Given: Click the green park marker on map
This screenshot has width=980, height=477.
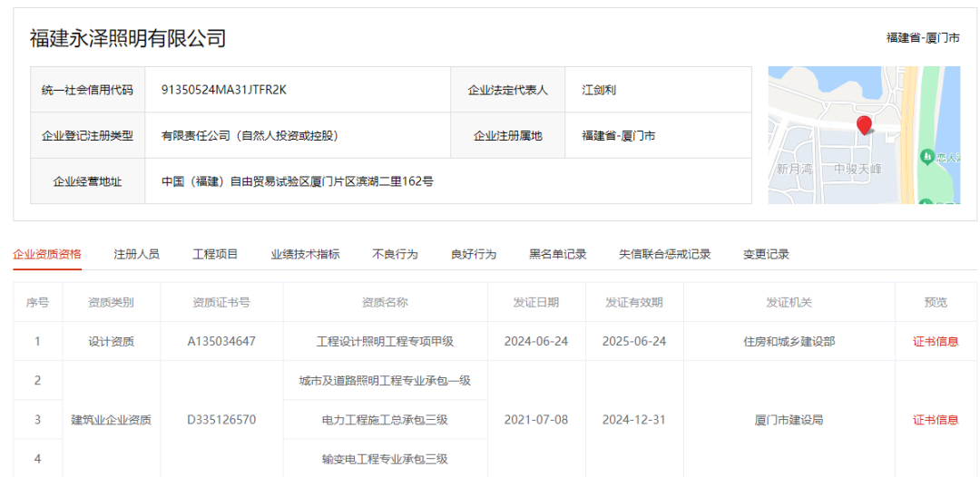Looking at the screenshot, I should (x=927, y=156).
